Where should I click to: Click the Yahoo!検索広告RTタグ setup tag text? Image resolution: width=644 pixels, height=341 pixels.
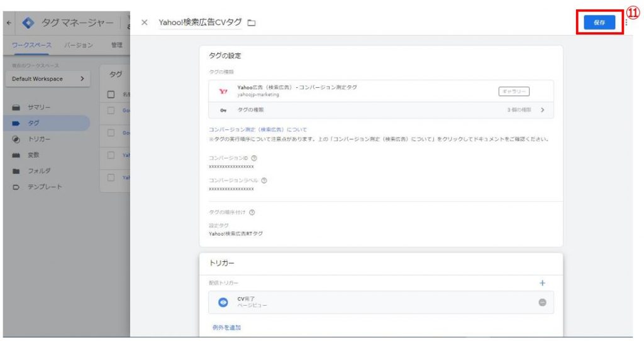[236, 234]
